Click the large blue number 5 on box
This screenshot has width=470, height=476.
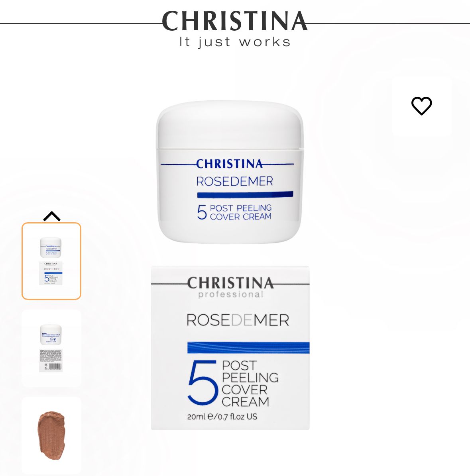(x=203, y=382)
